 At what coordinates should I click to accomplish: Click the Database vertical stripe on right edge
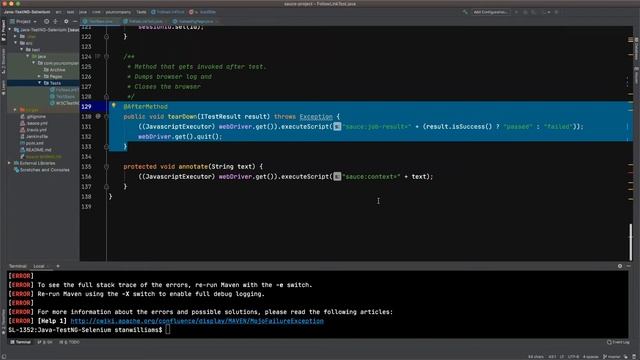(636, 49)
